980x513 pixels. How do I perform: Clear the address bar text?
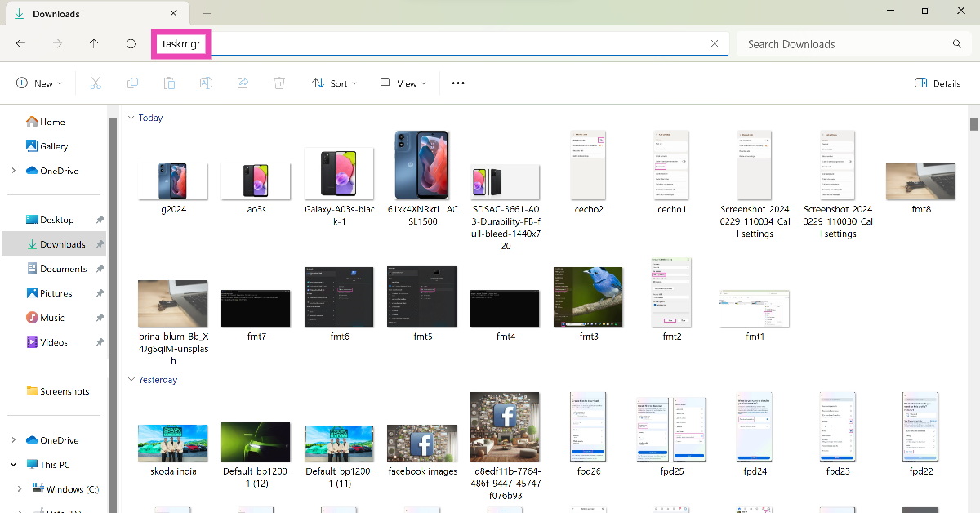pos(715,44)
